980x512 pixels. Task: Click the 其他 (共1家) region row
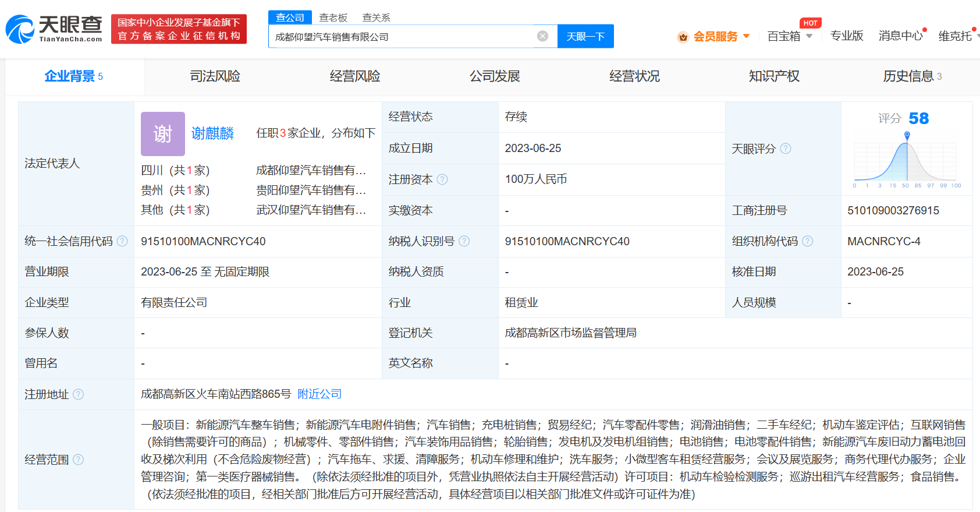(x=175, y=210)
